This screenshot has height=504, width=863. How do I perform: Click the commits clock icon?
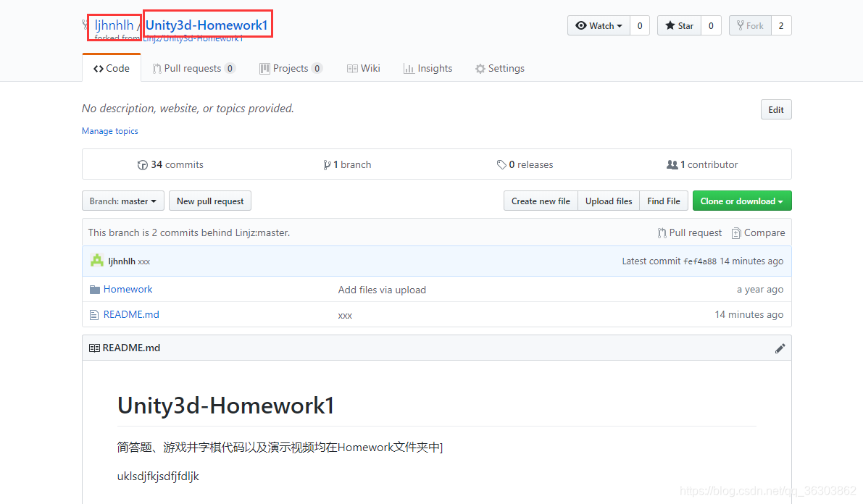pos(143,164)
